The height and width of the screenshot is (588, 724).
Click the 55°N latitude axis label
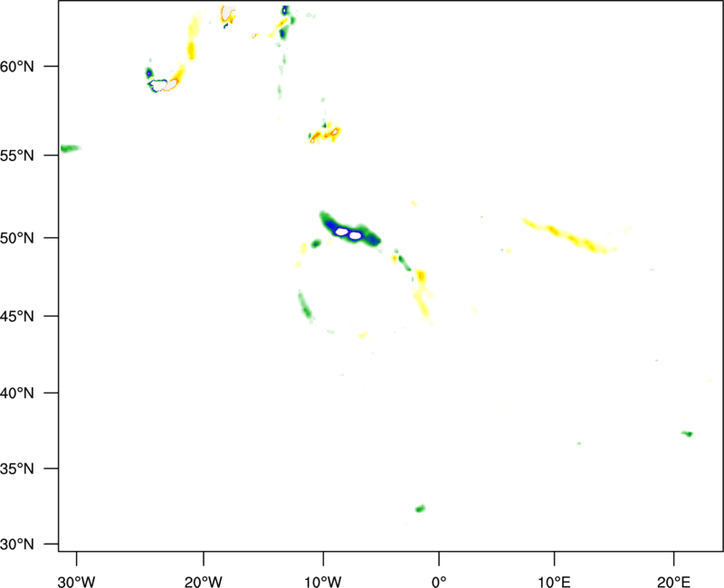point(17,156)
